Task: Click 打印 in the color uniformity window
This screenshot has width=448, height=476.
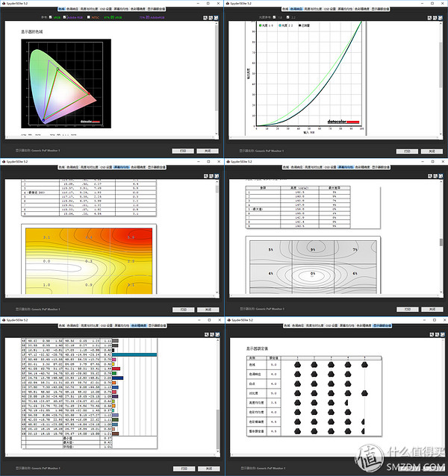Action: pos(184,310)
